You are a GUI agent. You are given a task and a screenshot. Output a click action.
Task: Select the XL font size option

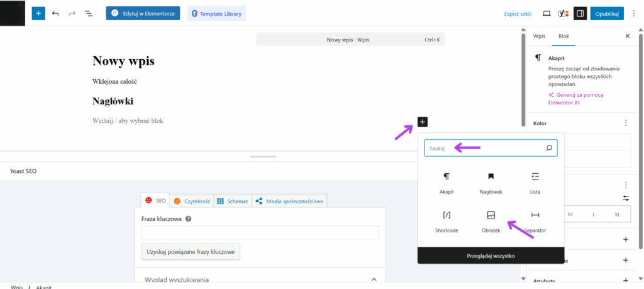617,214
